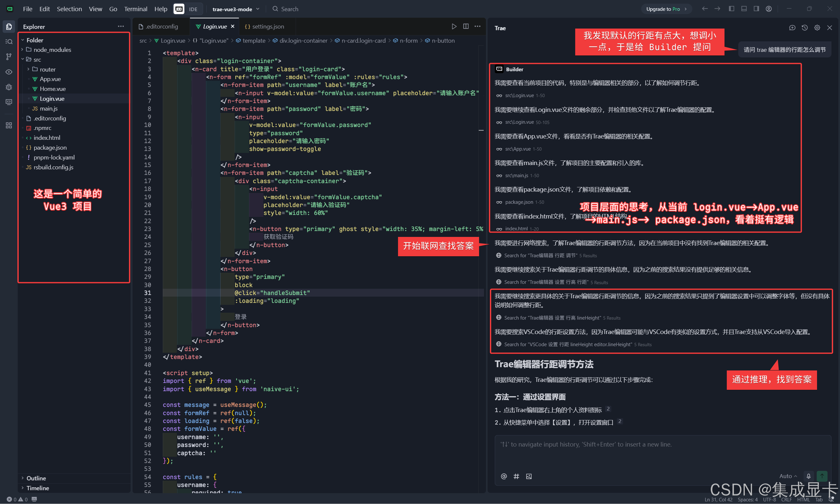Start voice input with microphone
This screenshot has width=840, height=504.
tap(809, 476)
